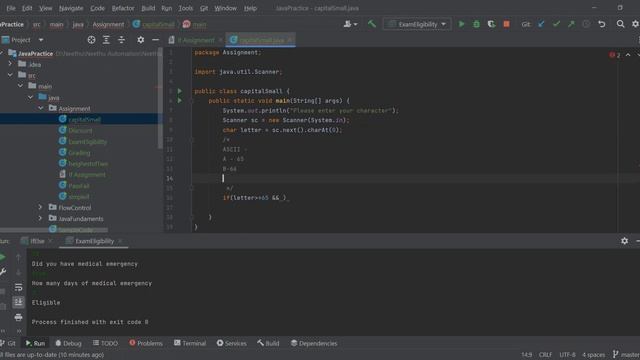Hide the Project tool window
Image resolution: width=640 pixels, height=360 pixels.
[x=156, y=40]
